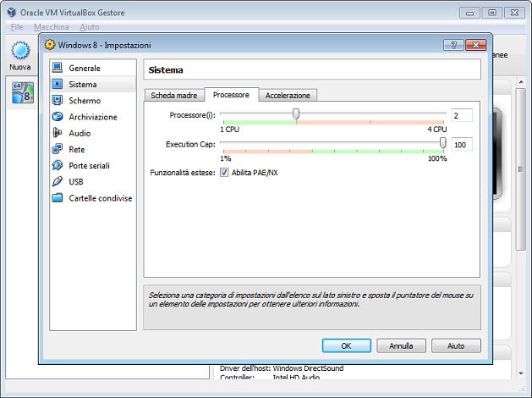
Task: Open the File menu
Action: pos(17,27)
